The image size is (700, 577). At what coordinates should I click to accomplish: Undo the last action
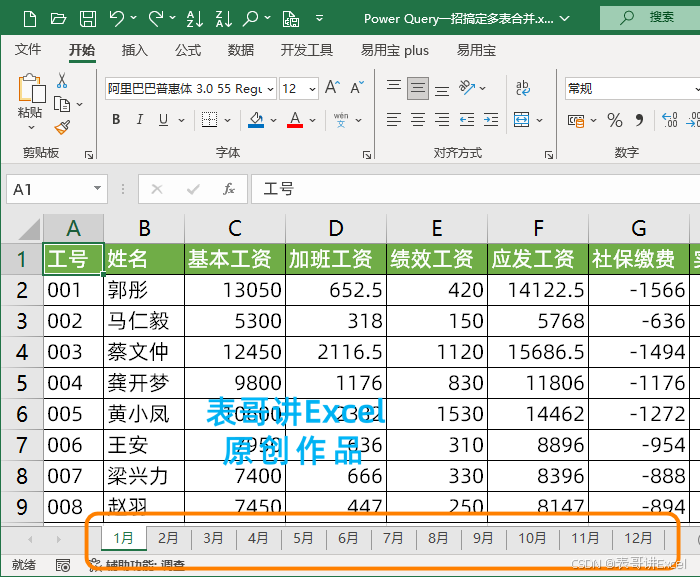(117, 19)
